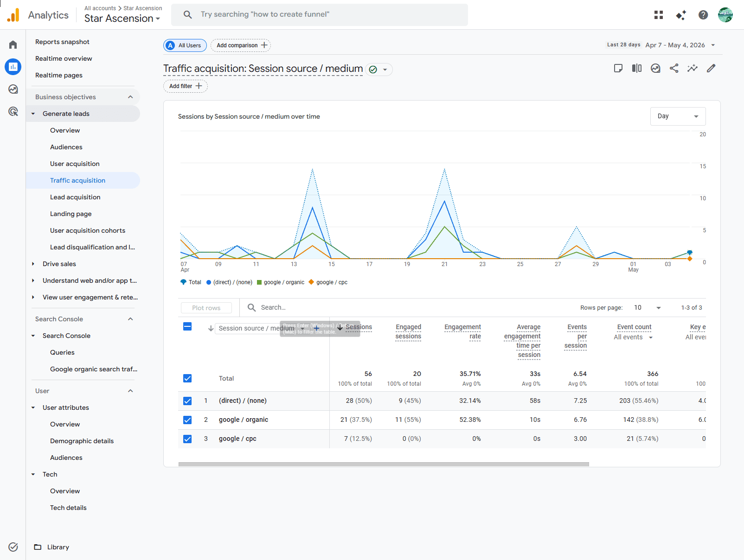Open Queries under Search Console
The width and height of the screenshot is (744, 560).
pyautogui.click(x=62, y=352)
